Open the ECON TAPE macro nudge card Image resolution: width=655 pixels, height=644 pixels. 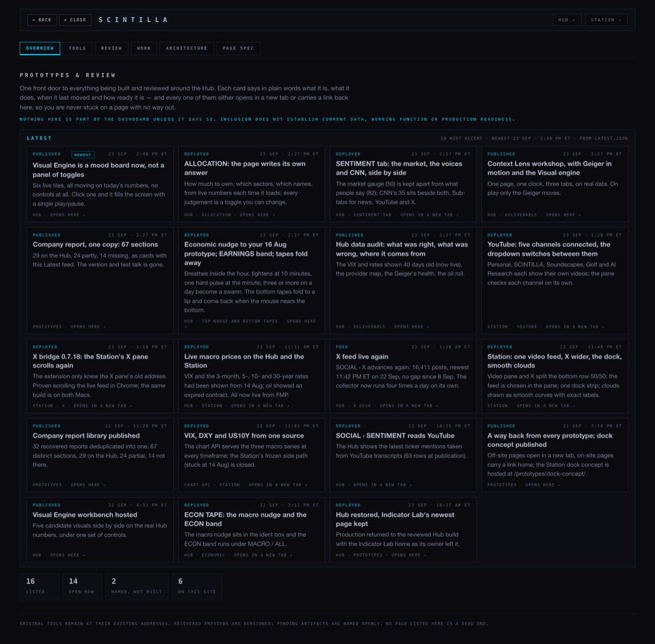tap(251, 530)
